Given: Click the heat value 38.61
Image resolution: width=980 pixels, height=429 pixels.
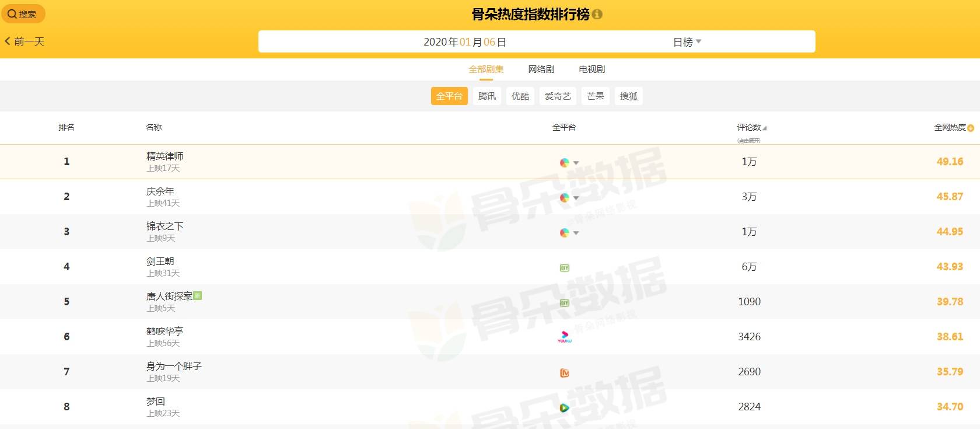Looking at the screenshot, I should 950,337.
